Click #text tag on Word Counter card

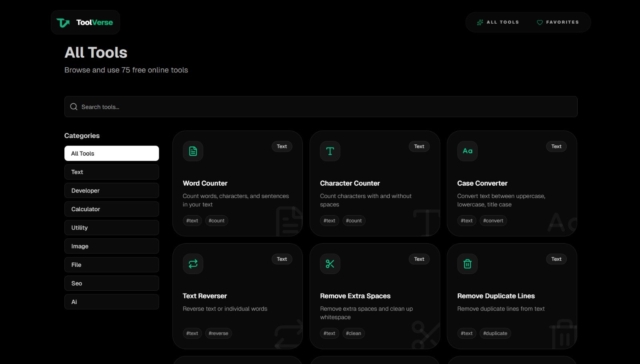click(x=192, y=221)
